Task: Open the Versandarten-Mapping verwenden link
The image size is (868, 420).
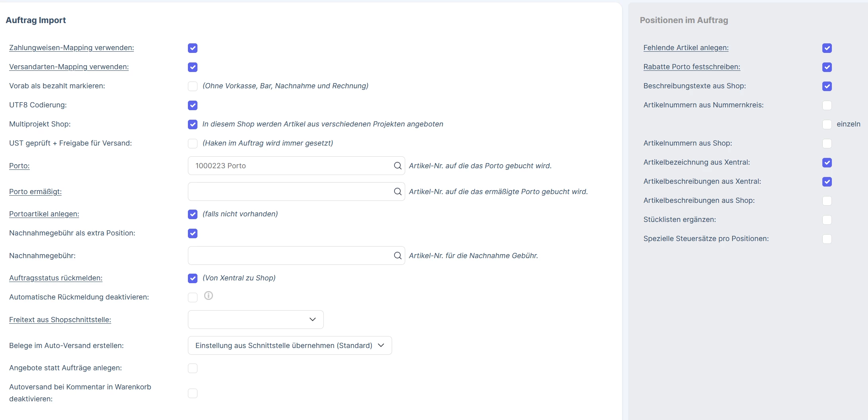Action: coord(69,67)
